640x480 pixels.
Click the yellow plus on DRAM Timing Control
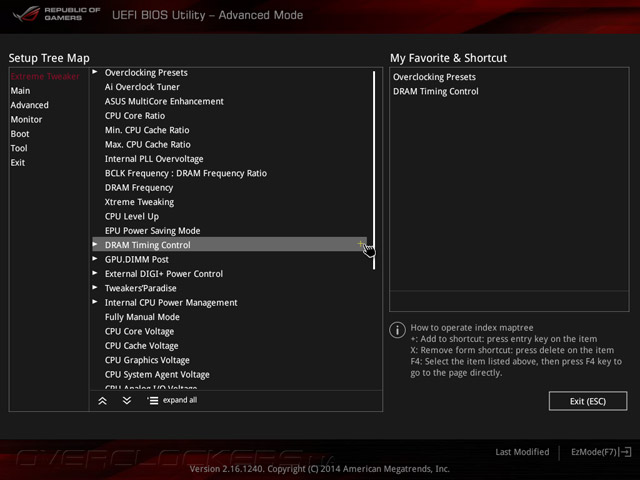click(x=360, y=244)
